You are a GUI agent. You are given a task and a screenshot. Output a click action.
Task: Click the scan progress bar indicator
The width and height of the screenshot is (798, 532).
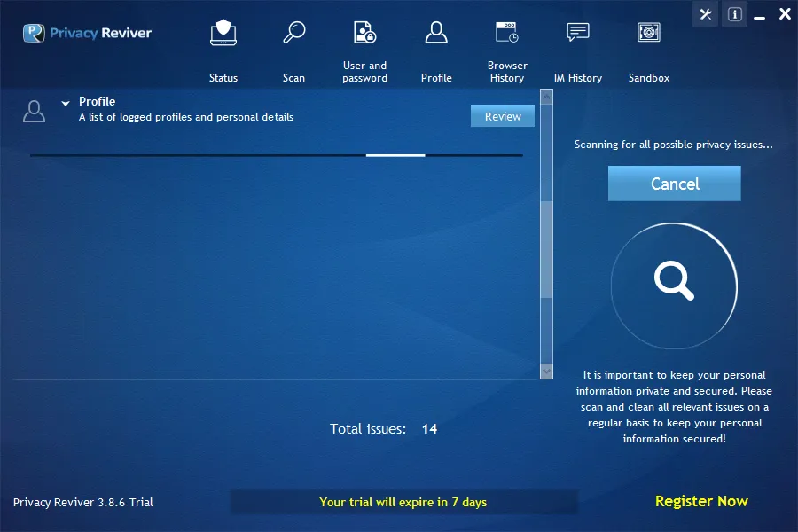(x=395, y=155)
